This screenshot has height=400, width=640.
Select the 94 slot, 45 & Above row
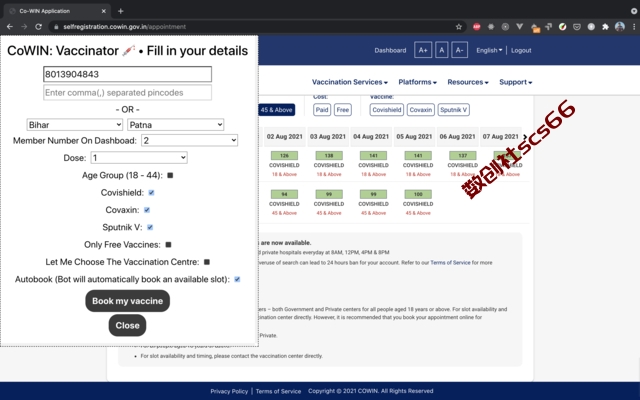tap(284, 194)
